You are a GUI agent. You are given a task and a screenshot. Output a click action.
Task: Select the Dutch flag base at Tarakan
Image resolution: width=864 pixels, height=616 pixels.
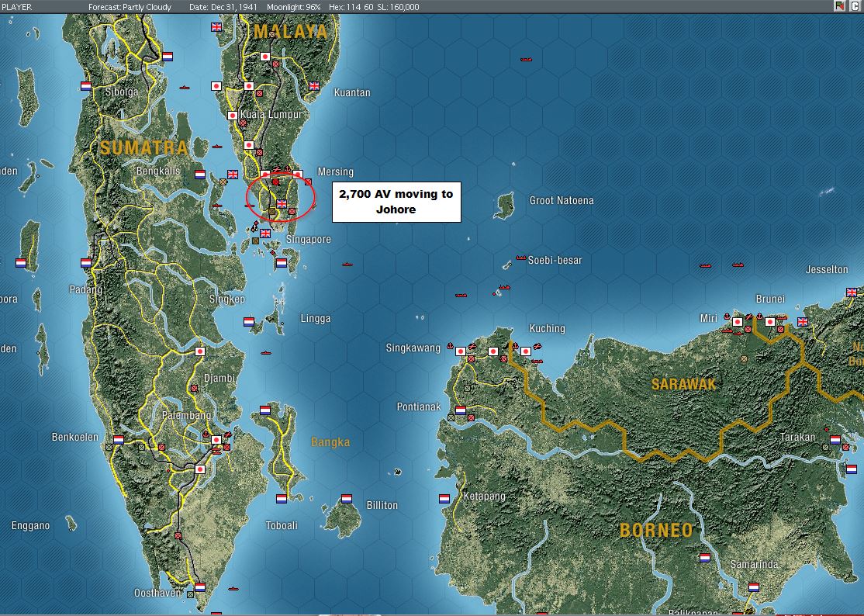[835, 440]
